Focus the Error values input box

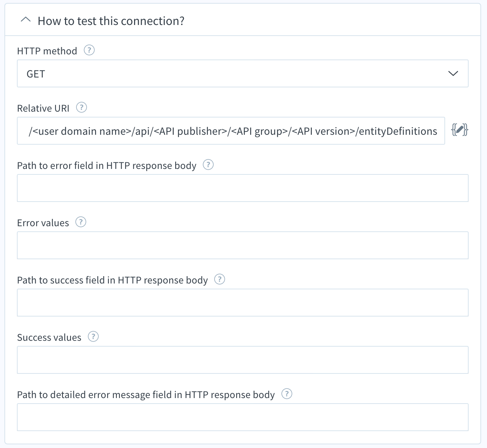coord(243,245)
